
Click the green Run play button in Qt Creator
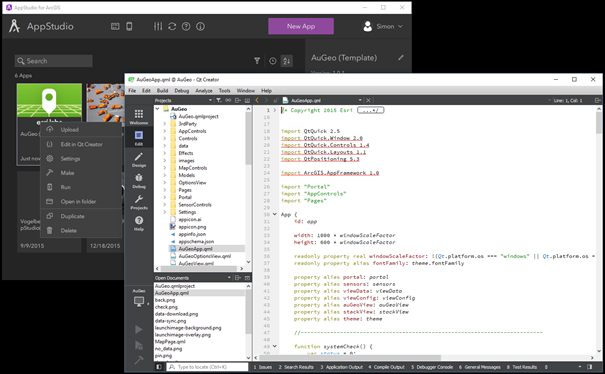pos(139,329)
